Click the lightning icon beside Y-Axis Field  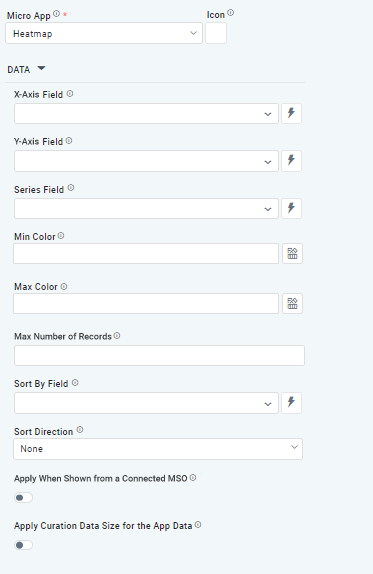click(291, 160)
